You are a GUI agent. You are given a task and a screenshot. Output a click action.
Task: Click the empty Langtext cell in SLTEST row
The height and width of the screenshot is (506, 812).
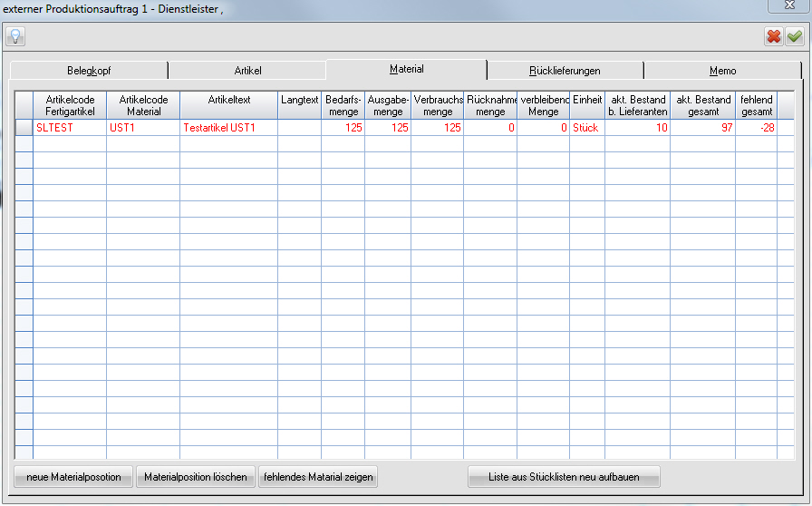[299, 128]
